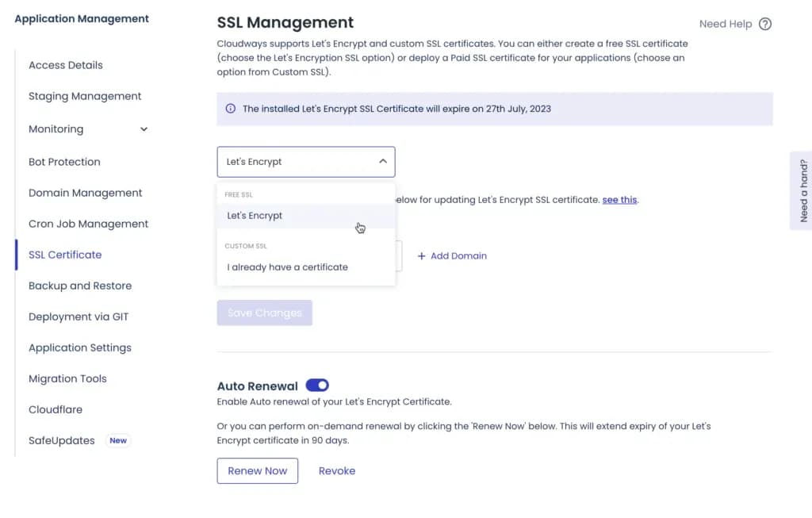The width and height of the screenshot is (812, 518).
Task: Click the Need Help question mark icon
Action: pos(765,24)
